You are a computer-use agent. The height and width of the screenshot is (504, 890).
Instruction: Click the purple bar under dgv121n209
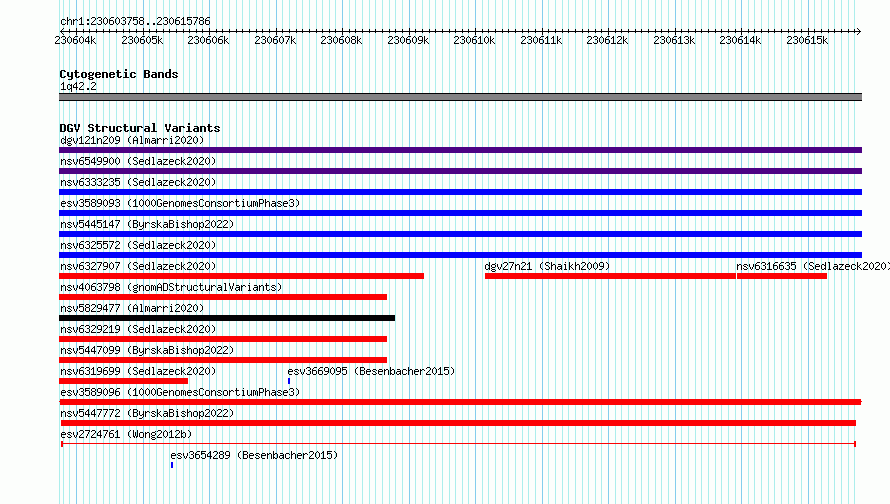[460, 150]
